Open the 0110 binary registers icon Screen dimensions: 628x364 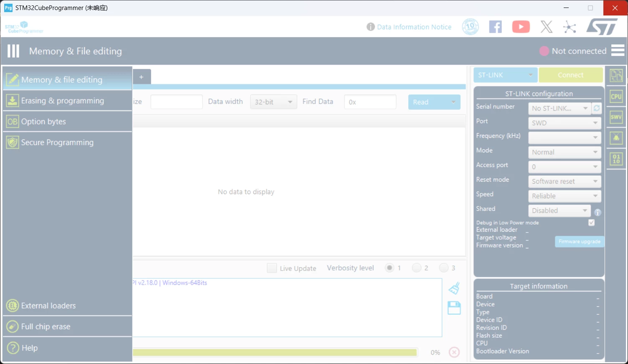coord(616,159)
